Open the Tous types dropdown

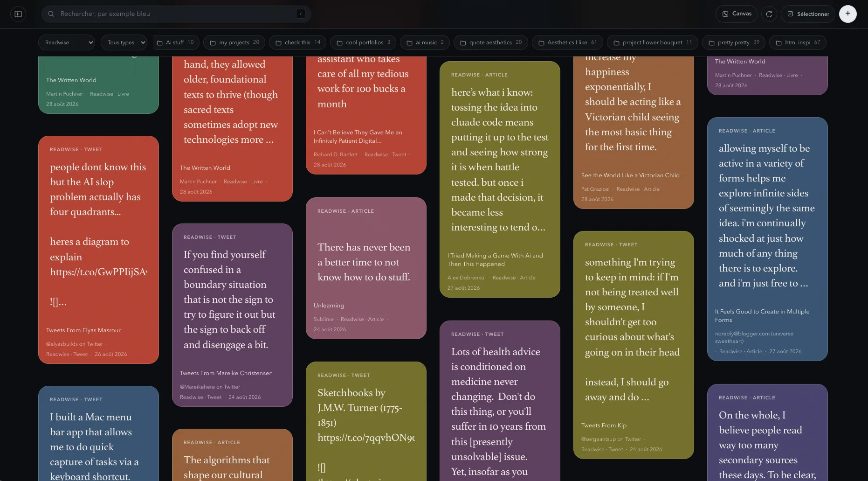coord(124,42)
